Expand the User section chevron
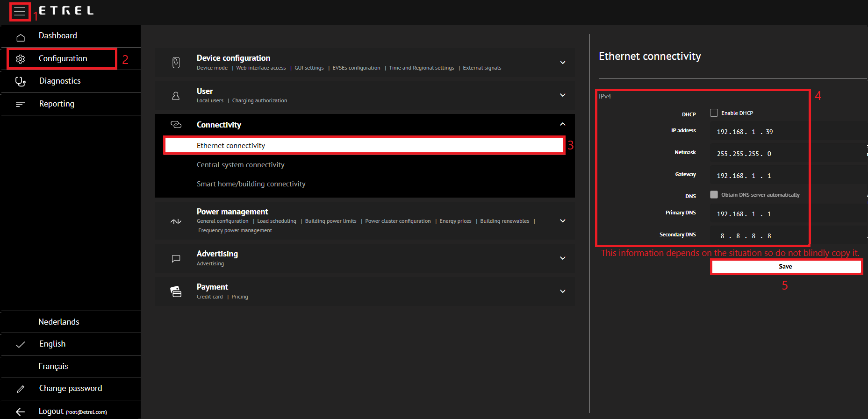The height and width of the screenshot is (419, 868). [562, 95]
